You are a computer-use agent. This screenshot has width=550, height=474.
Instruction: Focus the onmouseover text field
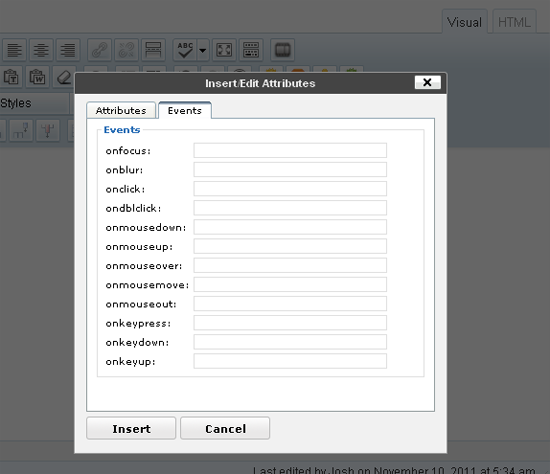(290, 265)
